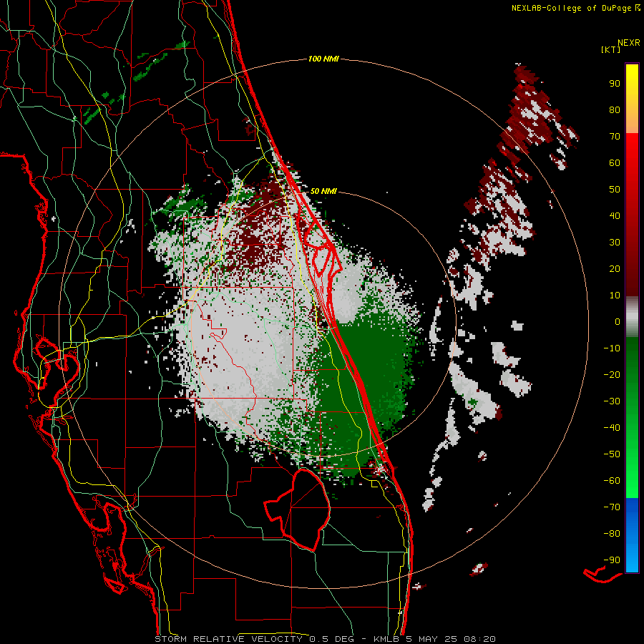Click the 0 value on the velocity scale
The width and height of the screenshot is (644, 644).
618,321
